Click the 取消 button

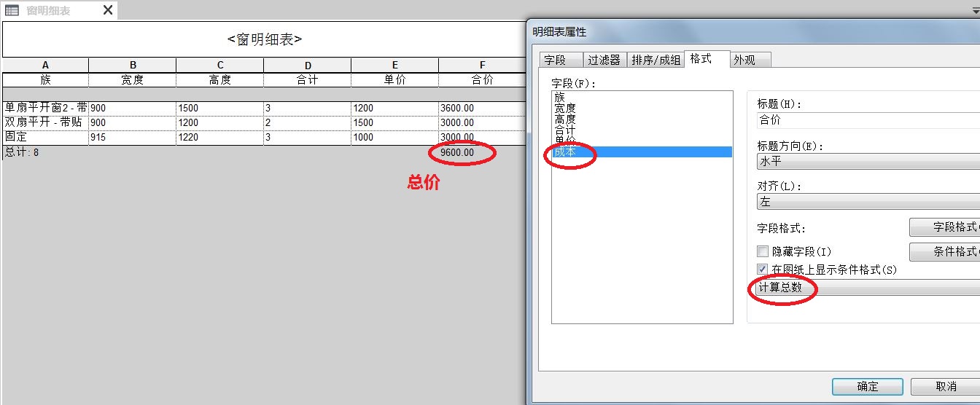tap(946, 386)
